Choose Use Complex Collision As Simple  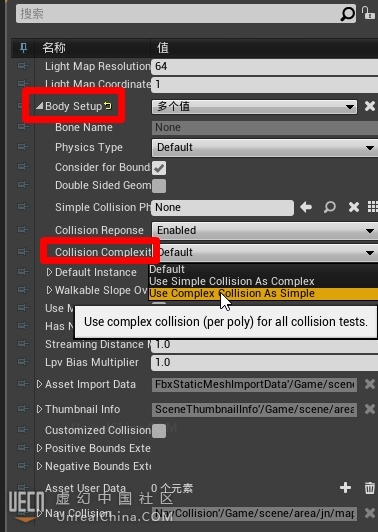click(263, 293)
